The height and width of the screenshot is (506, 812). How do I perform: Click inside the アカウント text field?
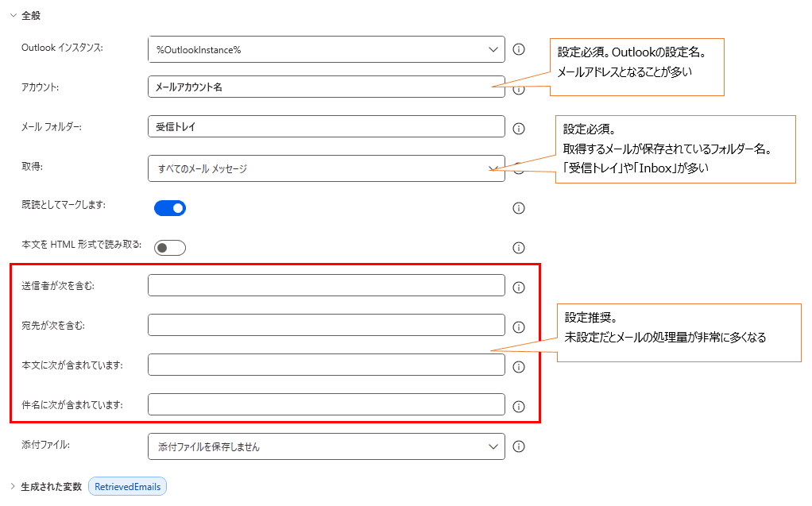(x=318, y=88)
